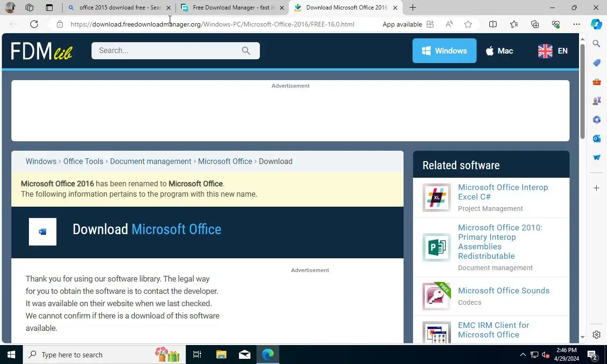
Task: Open Microsoft Office Sounds link
Action: click(x=504, y=291)
